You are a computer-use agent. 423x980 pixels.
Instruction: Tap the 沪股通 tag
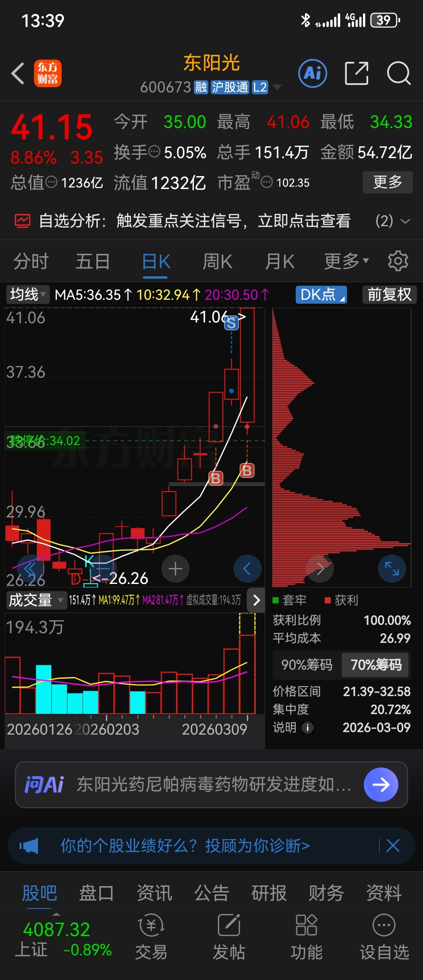click(x=230, y=87)
